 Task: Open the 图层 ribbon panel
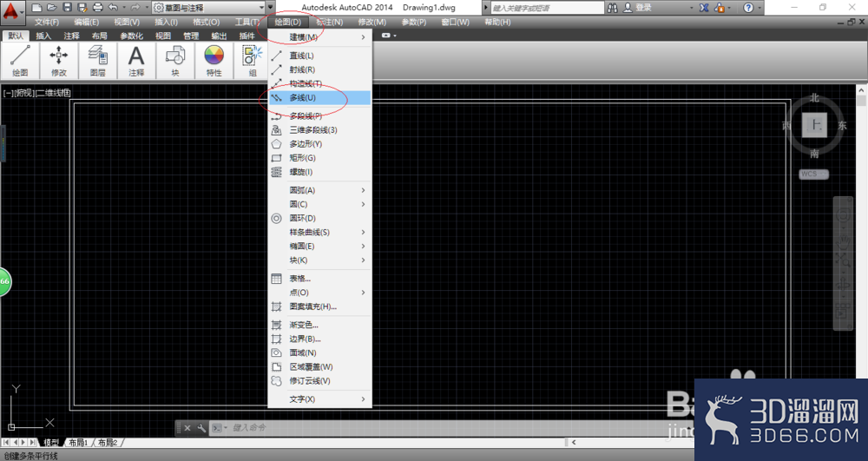click(x=97, y=61)
